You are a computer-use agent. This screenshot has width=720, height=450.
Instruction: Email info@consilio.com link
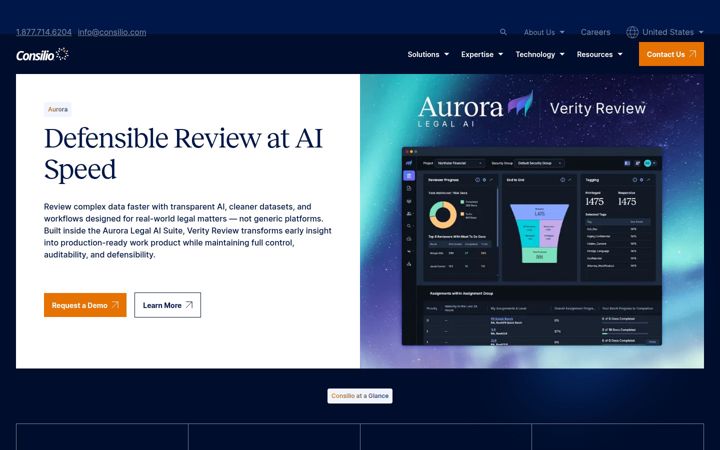(112, 32)
